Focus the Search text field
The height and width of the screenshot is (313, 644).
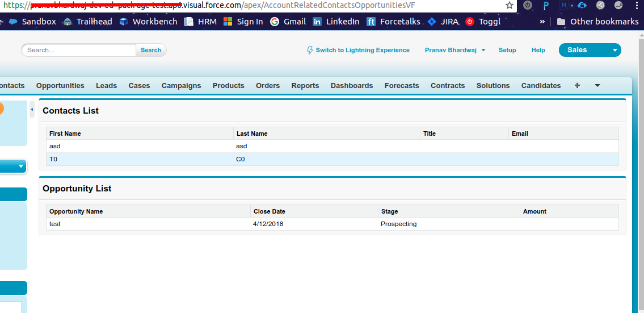coord(79,50)
